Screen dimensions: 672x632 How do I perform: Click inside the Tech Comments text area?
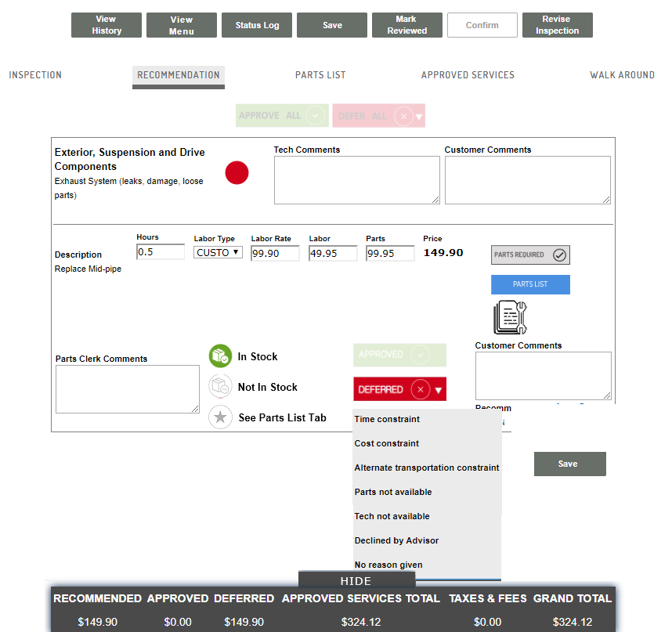click(356, 179)
